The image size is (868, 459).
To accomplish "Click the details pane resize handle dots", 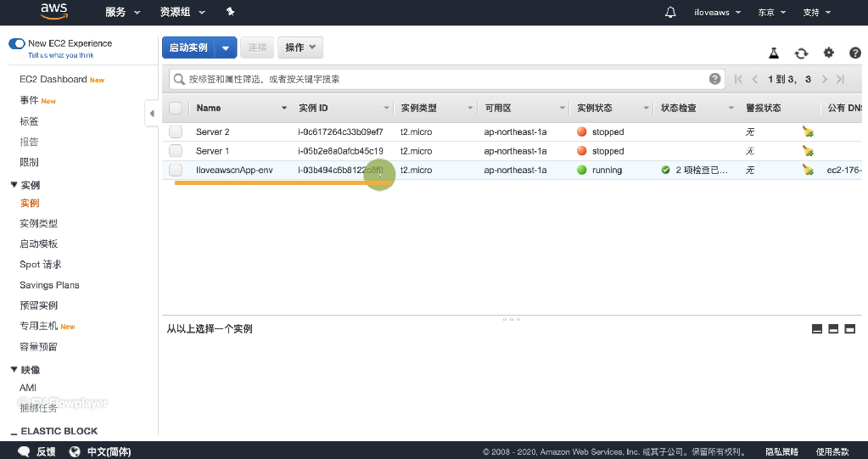I will [512, 319].
